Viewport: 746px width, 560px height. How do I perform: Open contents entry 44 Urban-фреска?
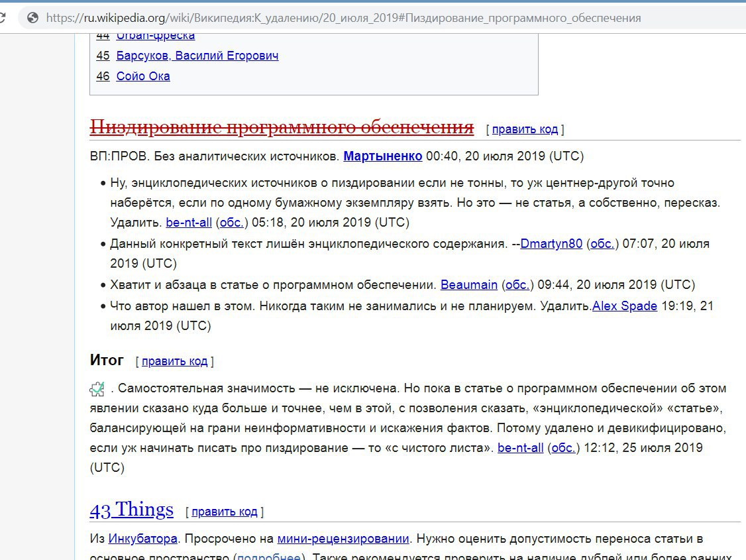tap(156, 36)
